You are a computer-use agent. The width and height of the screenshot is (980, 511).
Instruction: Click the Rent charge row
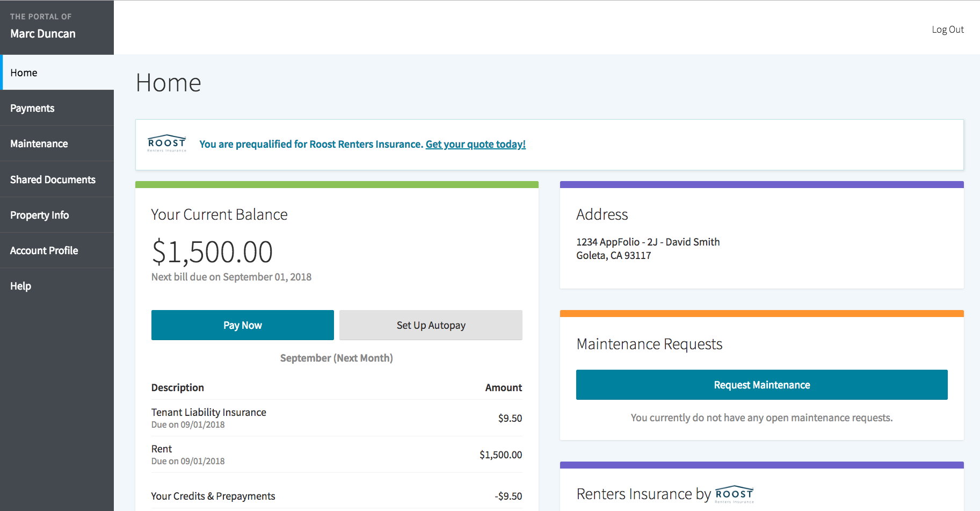(x=336, y=455)
